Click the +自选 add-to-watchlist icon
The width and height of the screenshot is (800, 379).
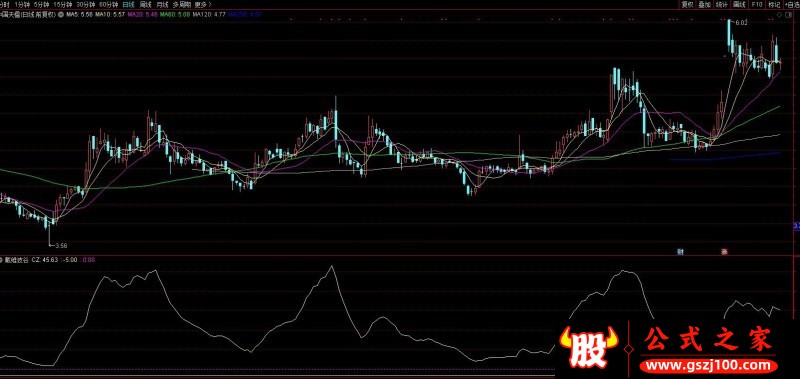pyautogui.click(x=793, y=5)
